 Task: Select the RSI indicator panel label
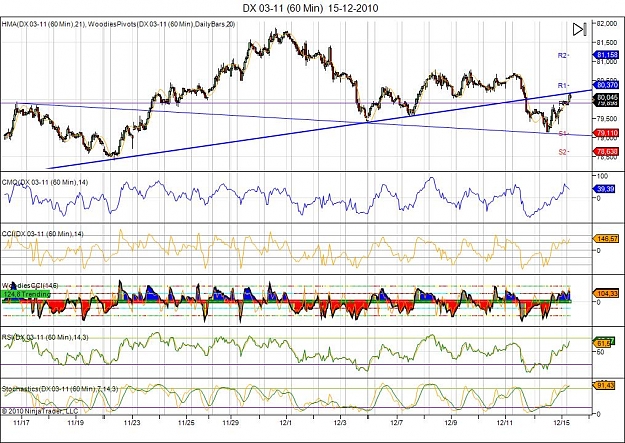[x=45, y=337]
